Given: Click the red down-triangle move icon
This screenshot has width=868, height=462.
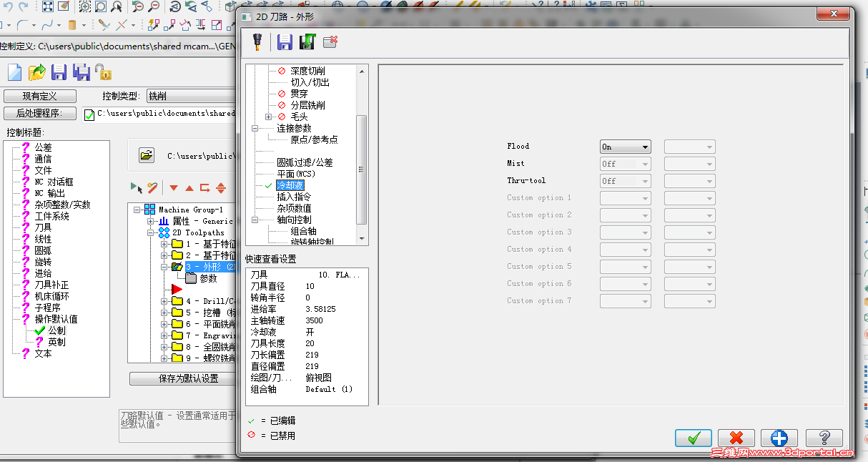Looking at the screenshot, I should pyautogui.click(x=173, y=188).
